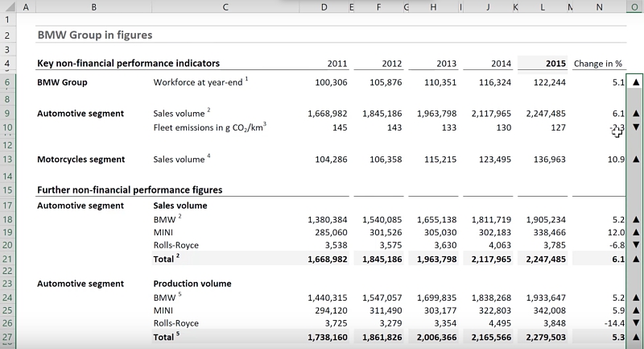The height and width of the screenshot is (349, 644).
Task: Click the 'BMW Group in figures' title cell
Action: (x=95, y=35)
